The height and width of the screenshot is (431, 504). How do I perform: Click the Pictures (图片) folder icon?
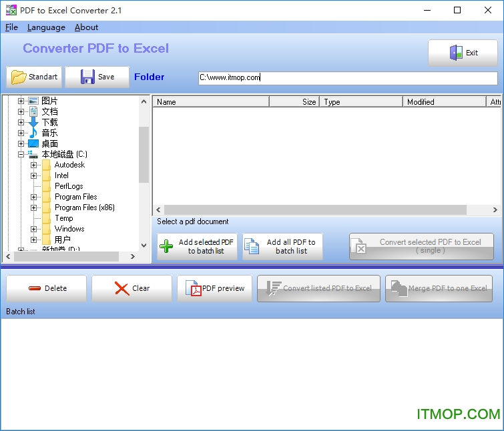click(33, 101)
